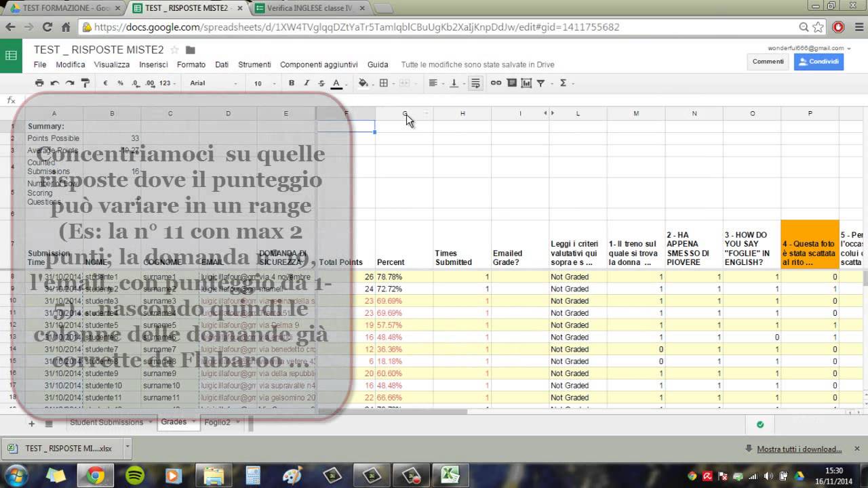Add a new sheet with plus button

(31, 424)
